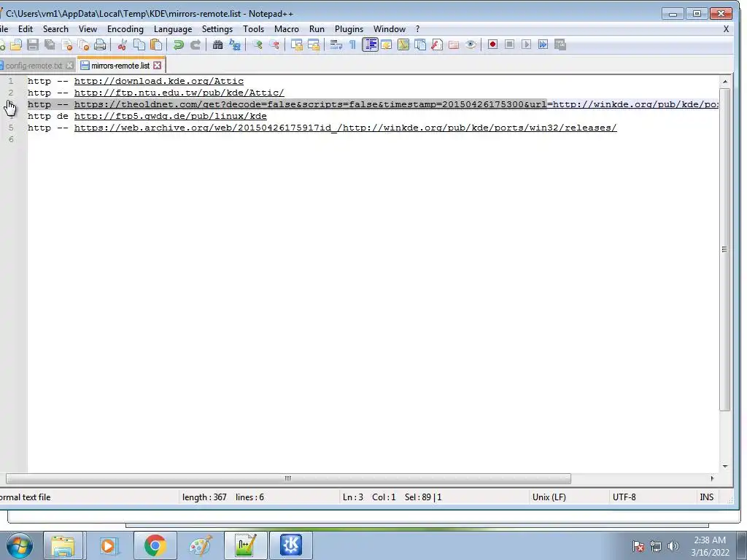Open the Document Map panel icon
This screenshot has width=747, height=560.
click(x=403, y=44)
